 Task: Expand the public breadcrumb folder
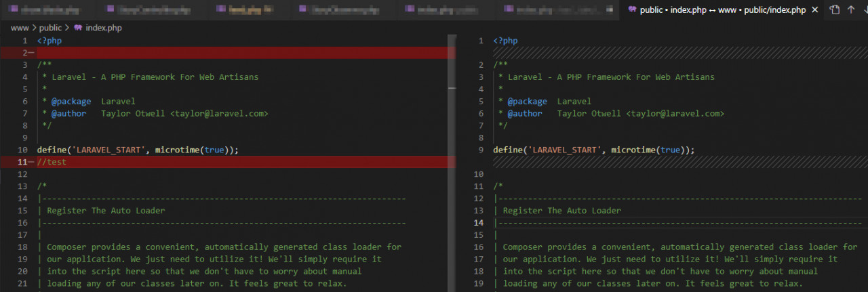pyautogui.click(x=50, y=28)
